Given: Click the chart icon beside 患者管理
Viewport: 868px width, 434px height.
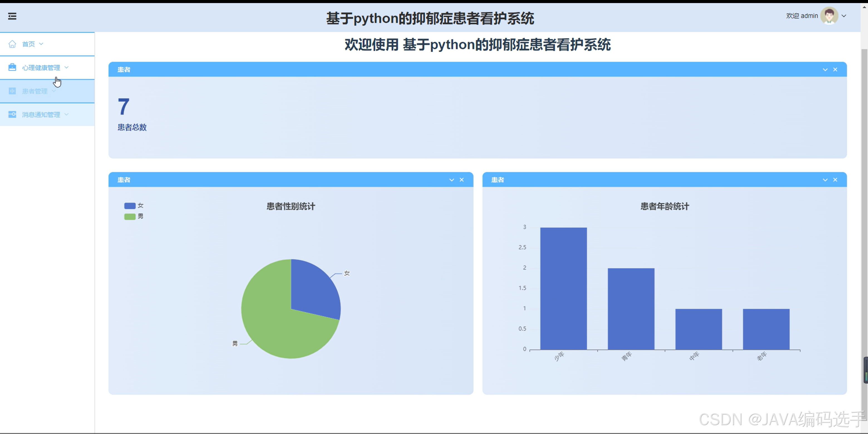Looking at the screenshot, I should coord(12,91).
